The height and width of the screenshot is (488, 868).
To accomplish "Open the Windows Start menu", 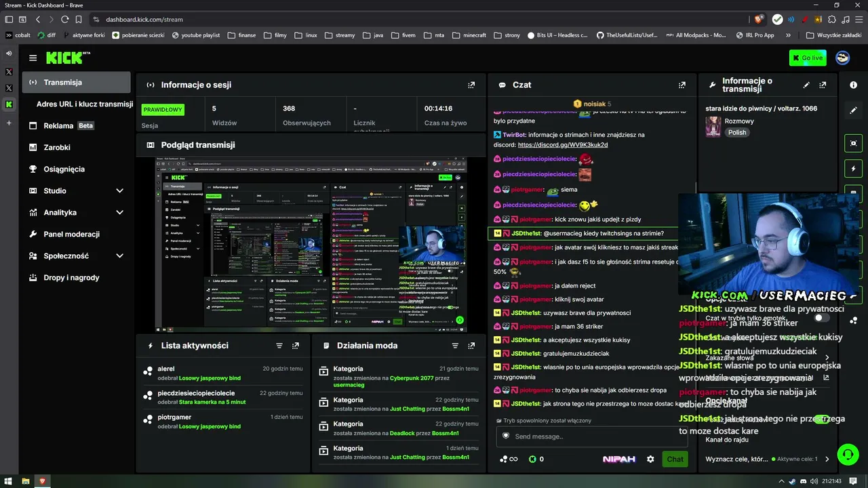I will coord(9,481).
